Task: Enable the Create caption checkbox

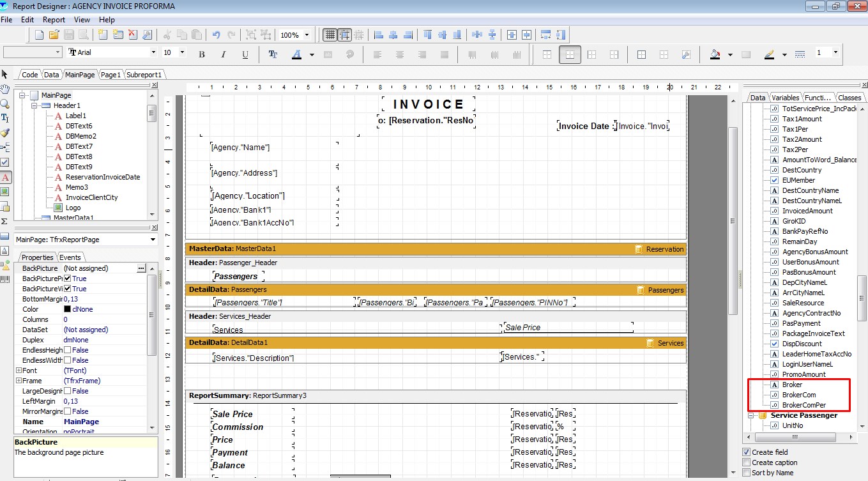Action: click(747, 462)
